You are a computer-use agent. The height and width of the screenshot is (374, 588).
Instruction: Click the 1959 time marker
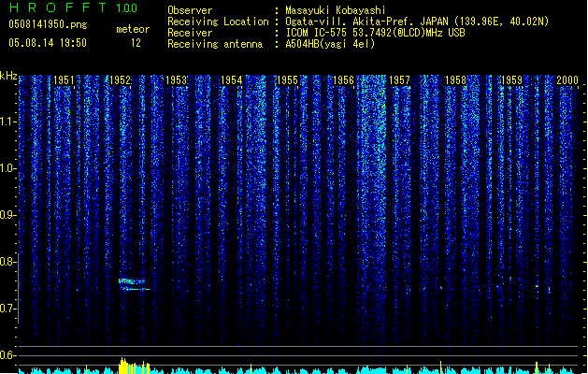tap(511, 80)
